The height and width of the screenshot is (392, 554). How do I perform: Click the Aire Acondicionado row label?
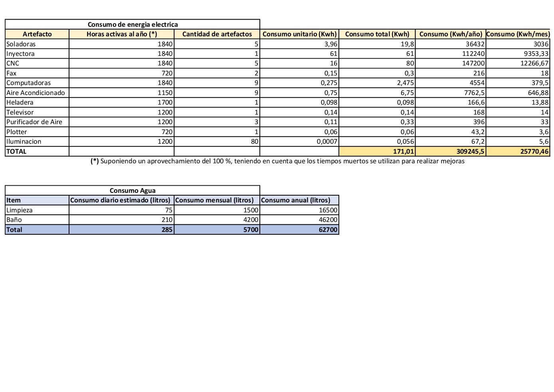37,93
